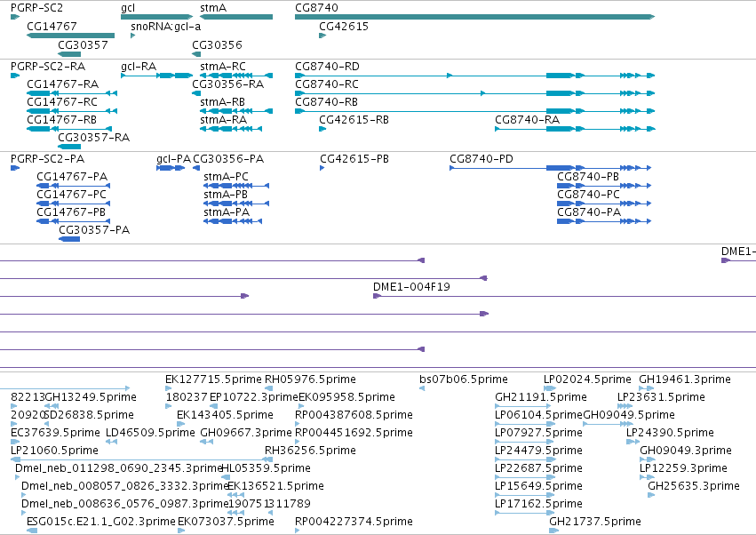The height and width of the screenshot is (535, 756).
Task: Open transcript PGRP-SC2-RA label
Action: coord(48,66)
